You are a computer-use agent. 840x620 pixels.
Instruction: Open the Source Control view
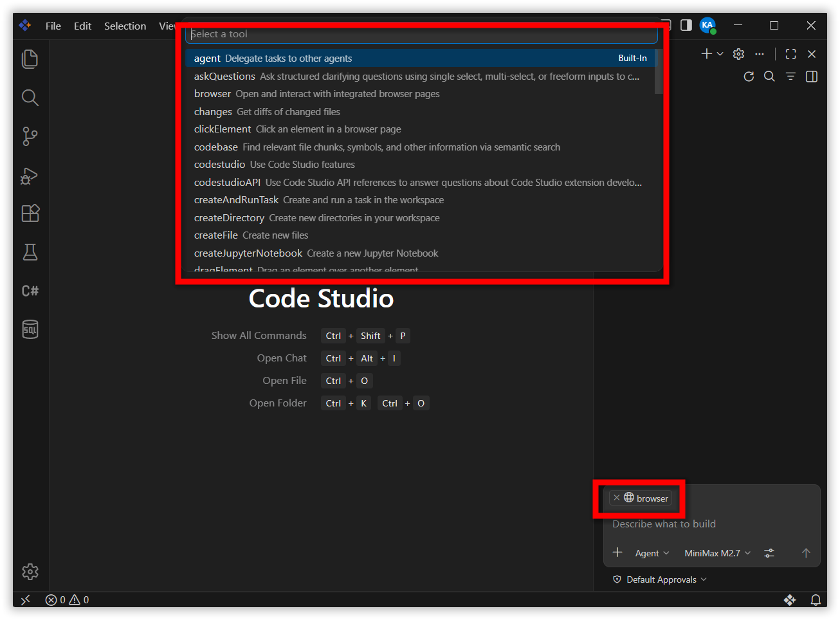(x=30, y=136)
